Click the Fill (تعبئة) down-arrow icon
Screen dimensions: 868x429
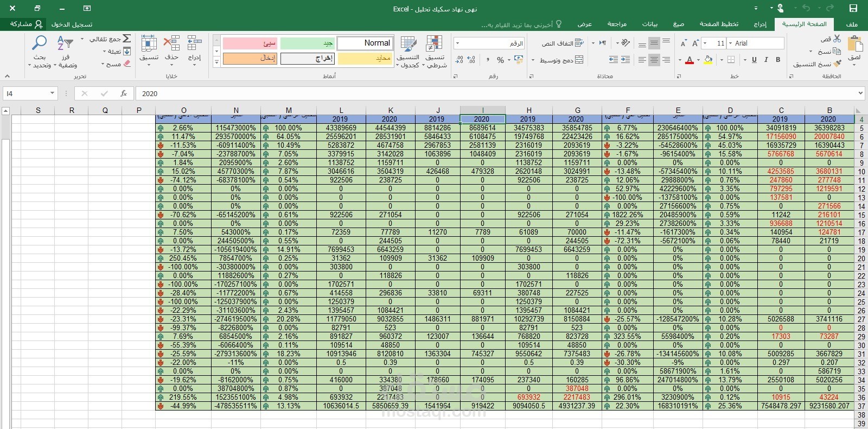coord(127,52)
